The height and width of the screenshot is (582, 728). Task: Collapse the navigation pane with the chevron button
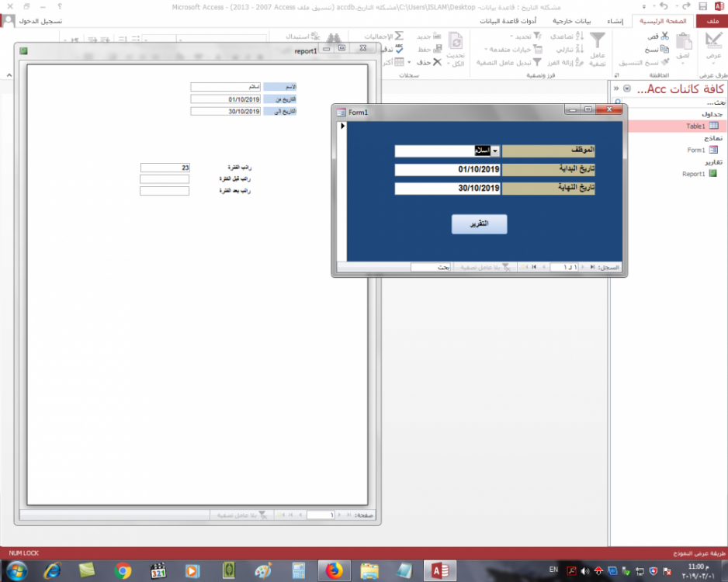tap(616, 88)
